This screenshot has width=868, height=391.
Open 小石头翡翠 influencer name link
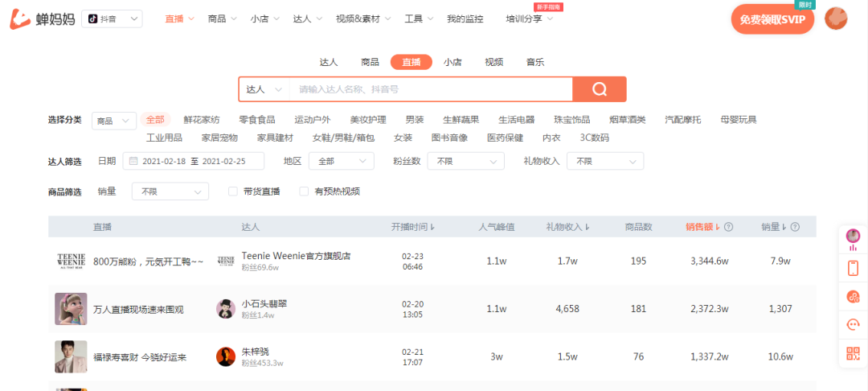[264, 303]
